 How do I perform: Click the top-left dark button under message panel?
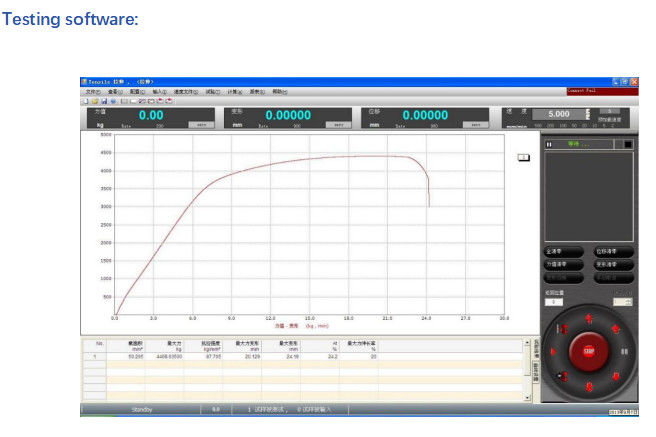563,251
